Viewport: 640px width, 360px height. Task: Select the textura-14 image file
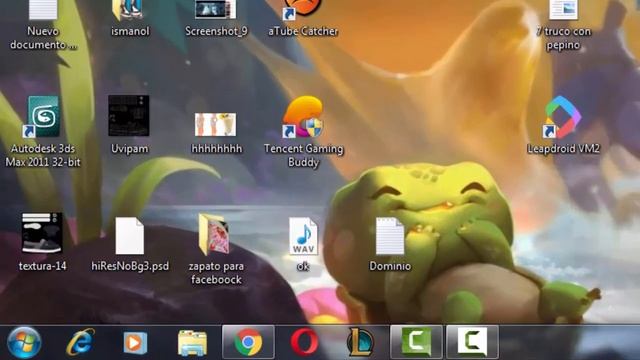click(x=42, y=233)
